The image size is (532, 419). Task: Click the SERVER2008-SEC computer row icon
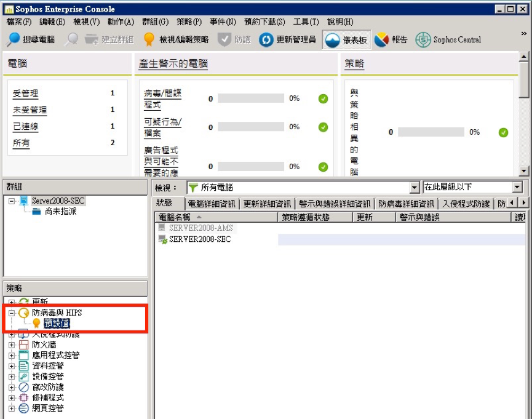point(163,239)
